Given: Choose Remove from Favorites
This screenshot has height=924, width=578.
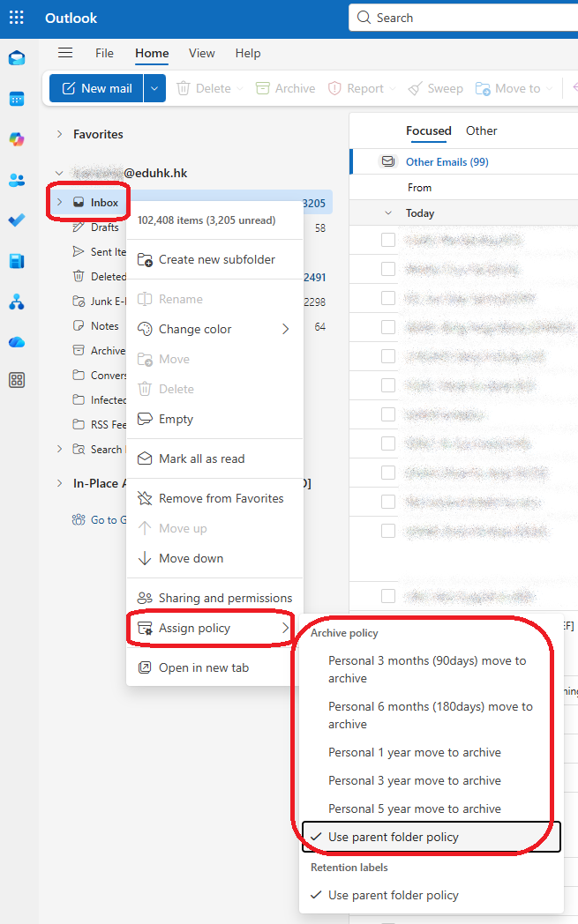Looking at the screenshot, I should tap(214, 498).
